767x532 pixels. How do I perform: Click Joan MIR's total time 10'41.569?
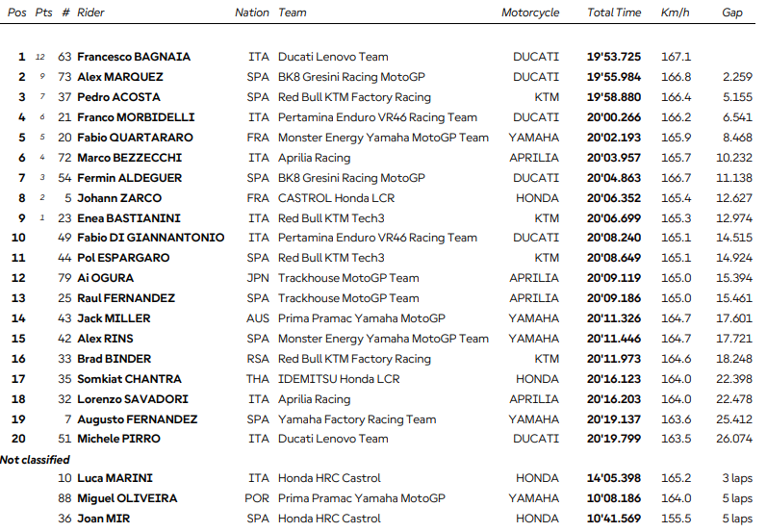pos(614,519)
